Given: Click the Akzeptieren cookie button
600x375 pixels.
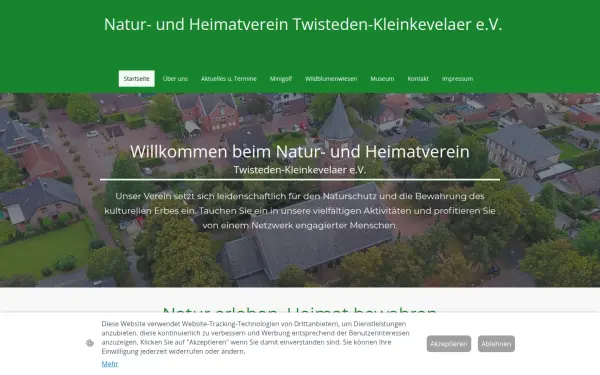Looking at the screenshot, I should click(x=449, y=344).
